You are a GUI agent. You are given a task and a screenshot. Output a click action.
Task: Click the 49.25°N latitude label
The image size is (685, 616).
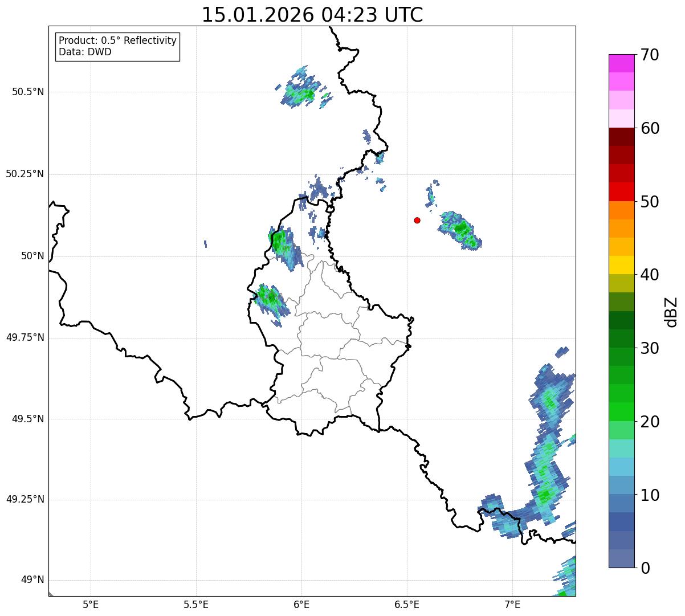point(25,499)
